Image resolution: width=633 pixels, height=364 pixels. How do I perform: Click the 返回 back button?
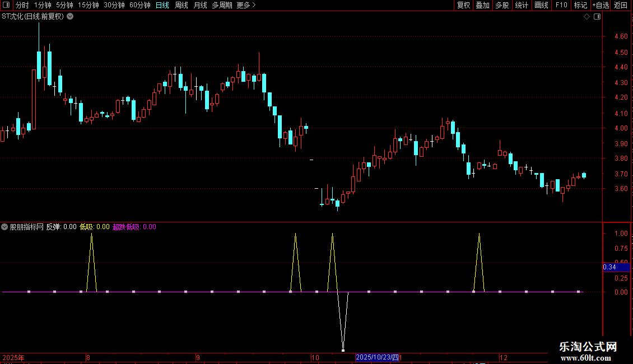(x=621, y=5)
